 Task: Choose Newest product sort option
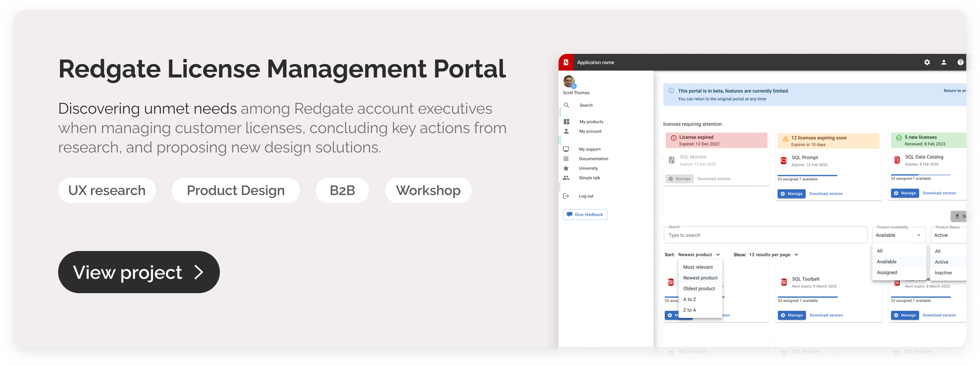(701, 278)
